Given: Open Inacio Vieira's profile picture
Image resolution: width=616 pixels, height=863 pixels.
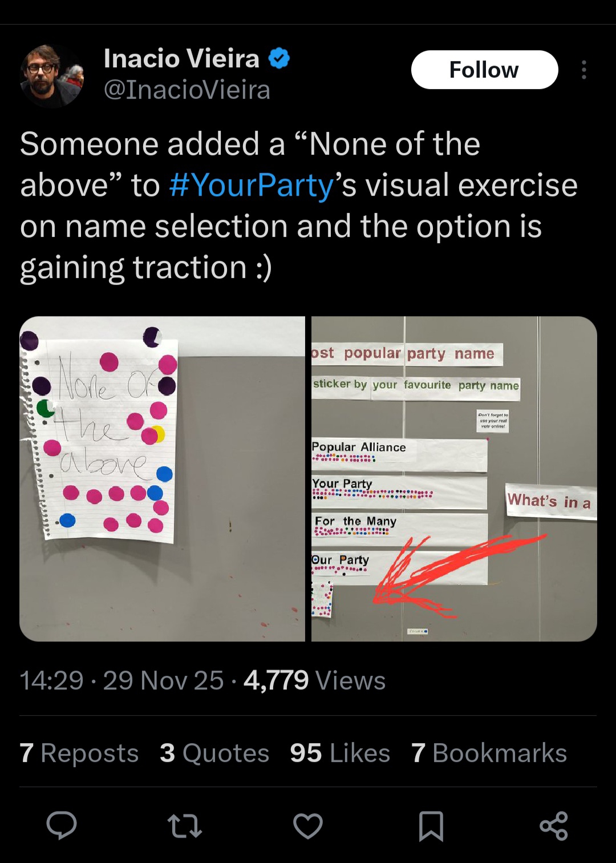Looking at the screenshot, I should (x=52, y=76).
